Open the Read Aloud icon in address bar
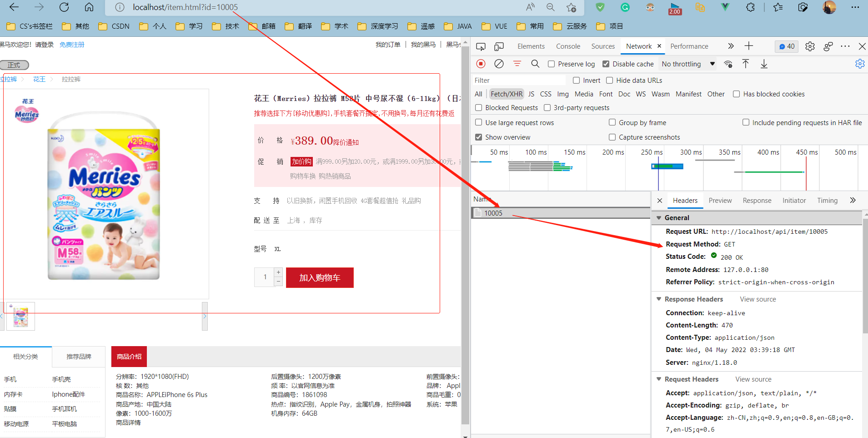This screenshot has width=868, height=438. 530,7
